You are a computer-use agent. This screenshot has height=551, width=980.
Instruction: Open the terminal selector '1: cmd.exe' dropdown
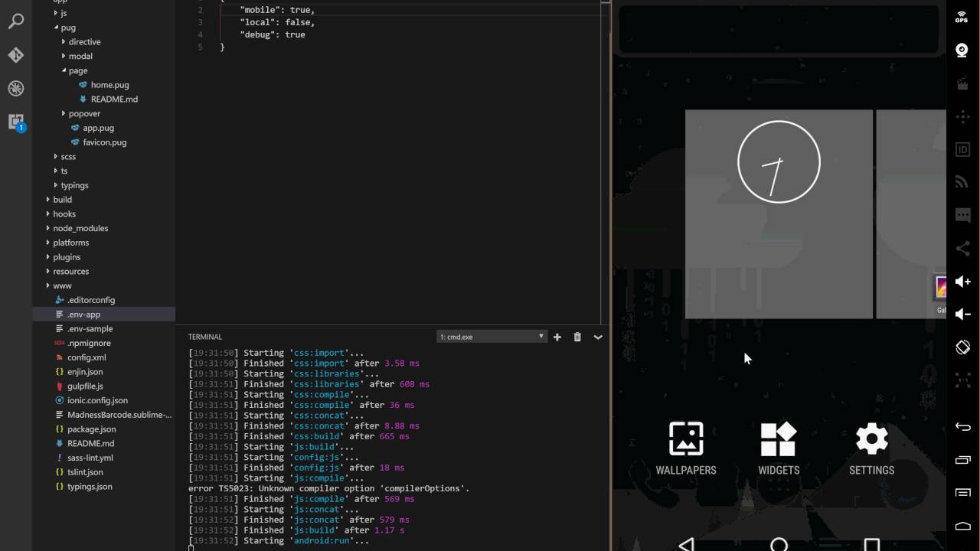[492, 337]
